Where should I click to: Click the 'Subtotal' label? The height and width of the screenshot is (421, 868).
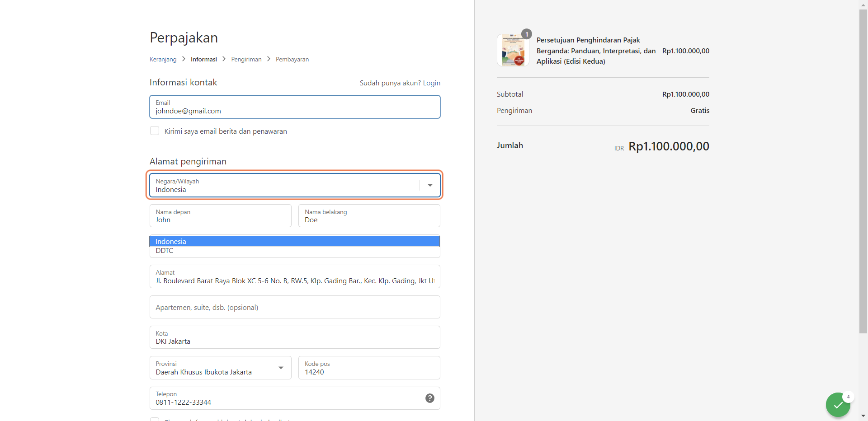click(x=510, y=94)
